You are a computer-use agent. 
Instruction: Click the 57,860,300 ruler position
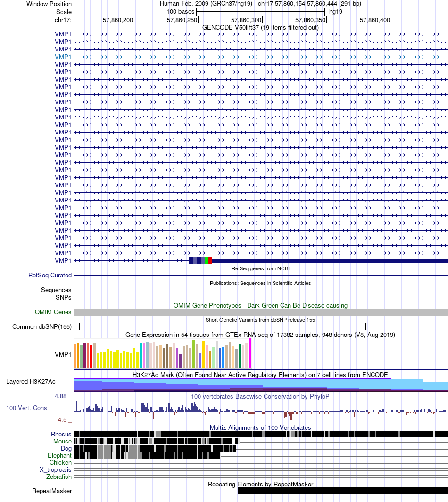246,20
